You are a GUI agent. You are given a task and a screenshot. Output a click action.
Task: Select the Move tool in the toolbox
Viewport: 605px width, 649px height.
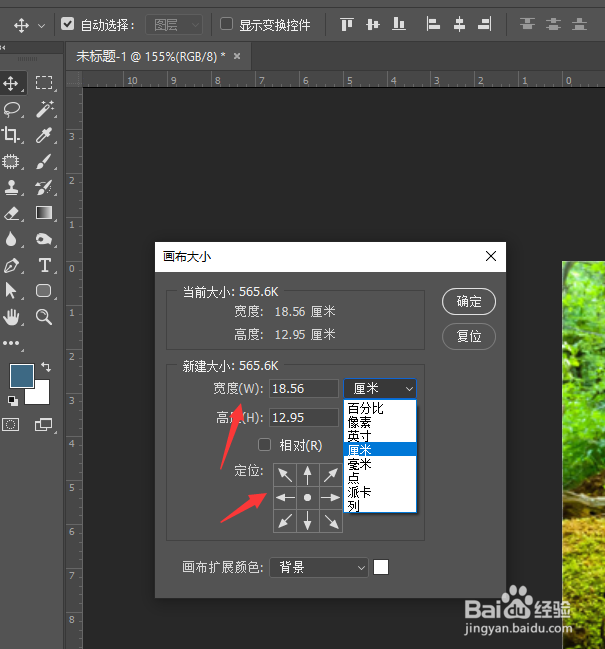11,83
